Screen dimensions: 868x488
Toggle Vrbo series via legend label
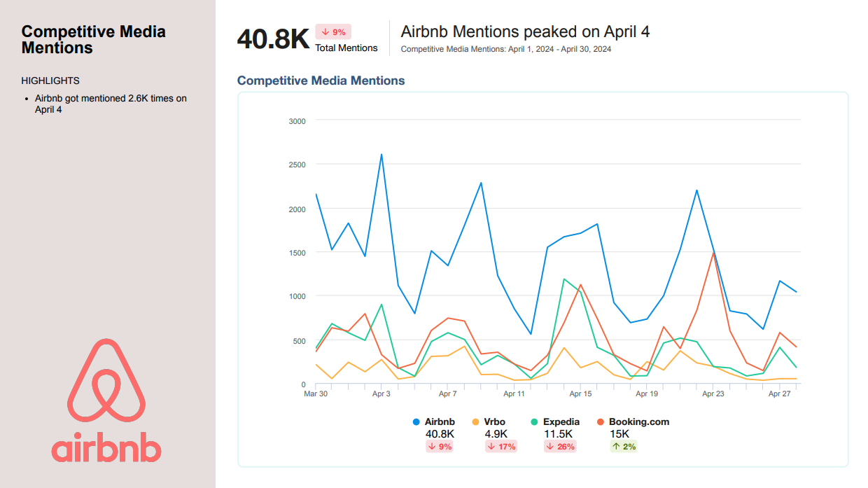[494, 422]
